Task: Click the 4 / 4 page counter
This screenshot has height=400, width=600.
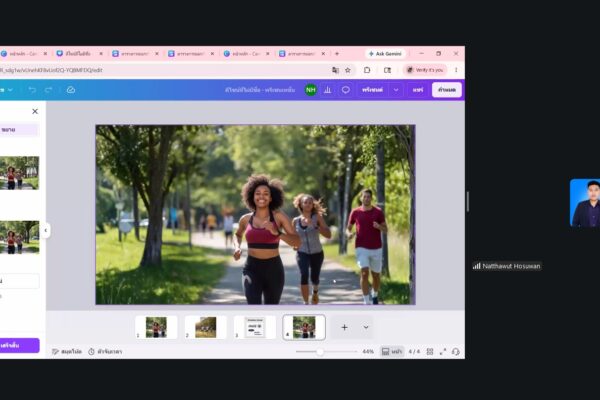Action: [414, 351]
